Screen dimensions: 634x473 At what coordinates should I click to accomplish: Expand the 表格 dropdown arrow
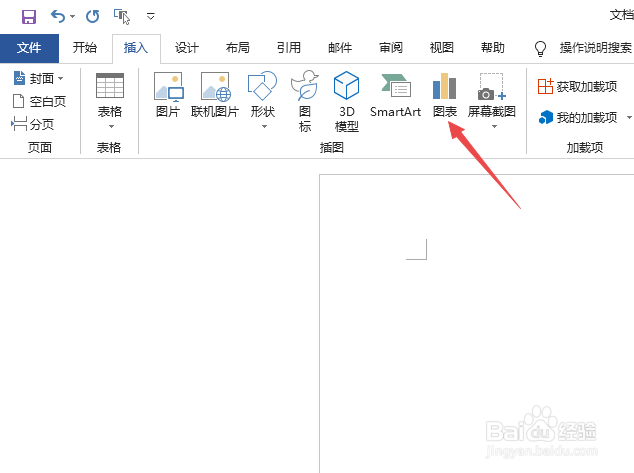[x=111, y=127]
